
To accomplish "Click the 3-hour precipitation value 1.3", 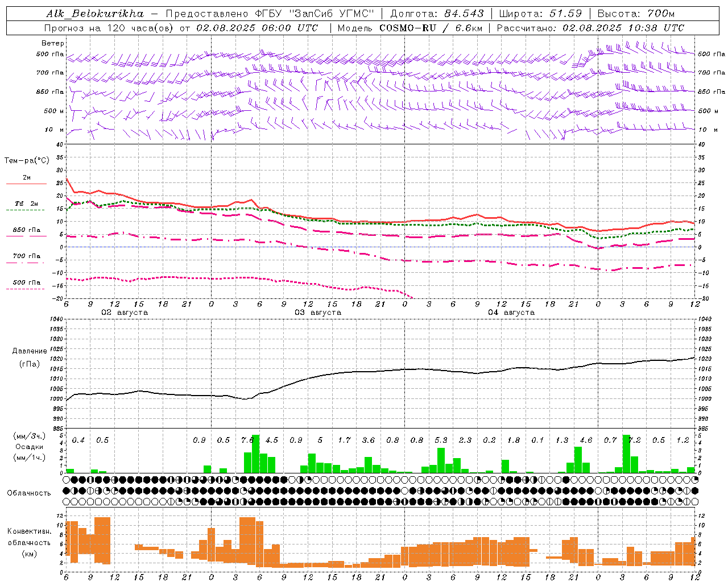I will click(x=562, y=440).
